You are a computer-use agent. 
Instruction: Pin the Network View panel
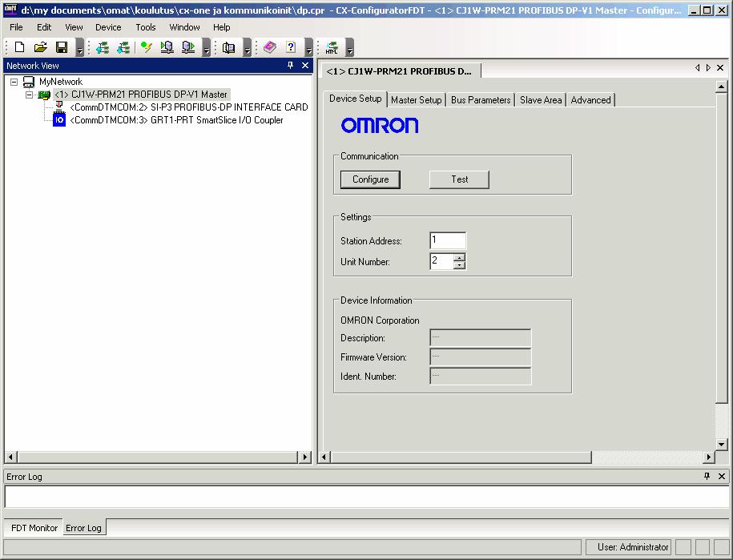tap(290, 66)
